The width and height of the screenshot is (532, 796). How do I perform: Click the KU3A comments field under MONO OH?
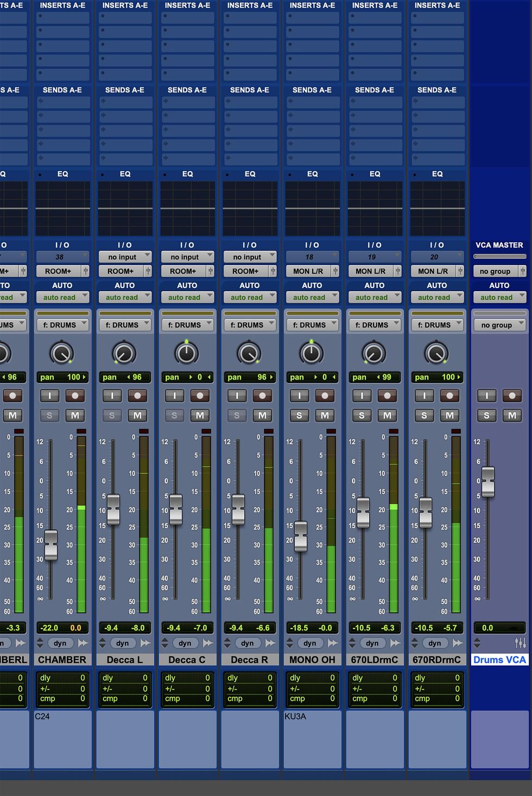[312, 739]
